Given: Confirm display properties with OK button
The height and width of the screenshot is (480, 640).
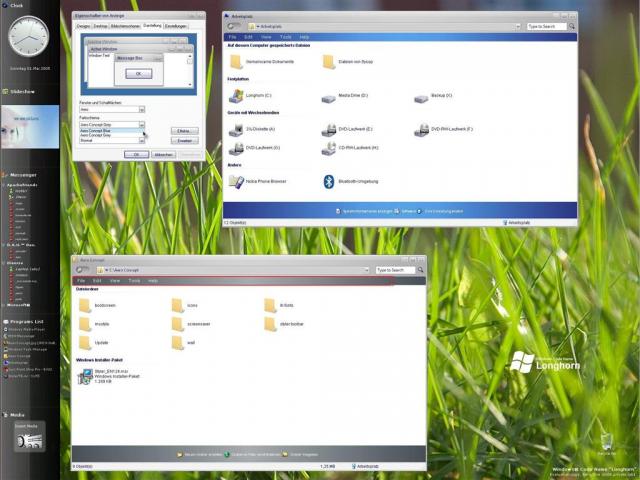Looking at the screenshot, I should (136, 155).
